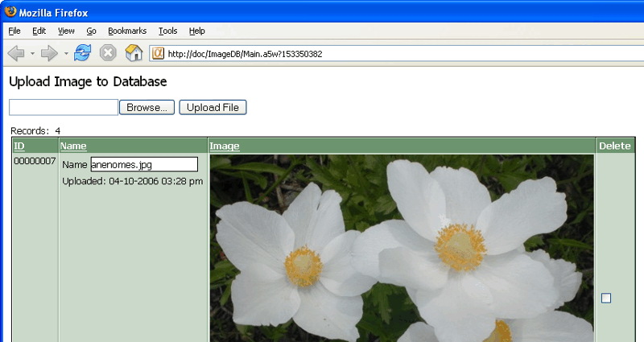Open the Edit menu
Viewport: 644px width, 342px height.
(x=39, y=31)
